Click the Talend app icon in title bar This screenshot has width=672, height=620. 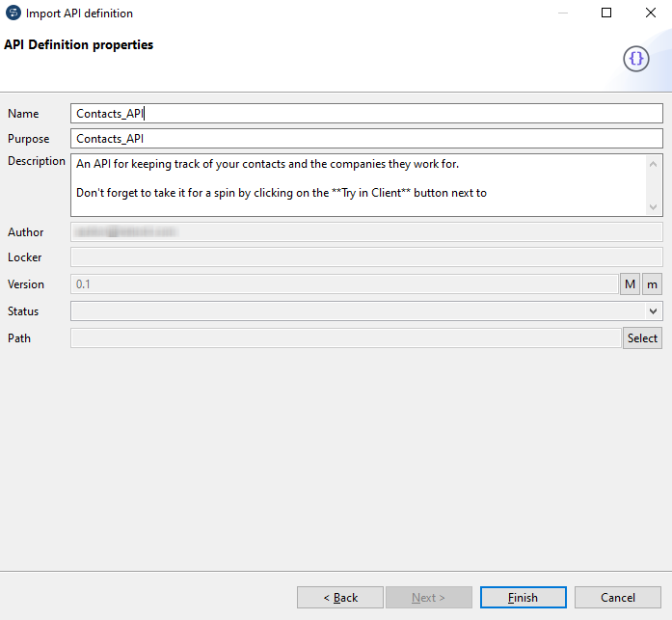pos(13,13)
